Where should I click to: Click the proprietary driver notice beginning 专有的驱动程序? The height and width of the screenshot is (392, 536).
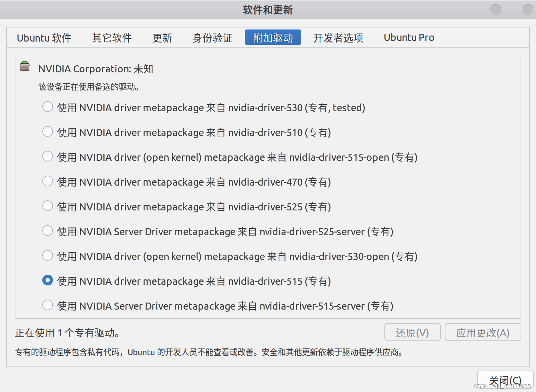209,352
